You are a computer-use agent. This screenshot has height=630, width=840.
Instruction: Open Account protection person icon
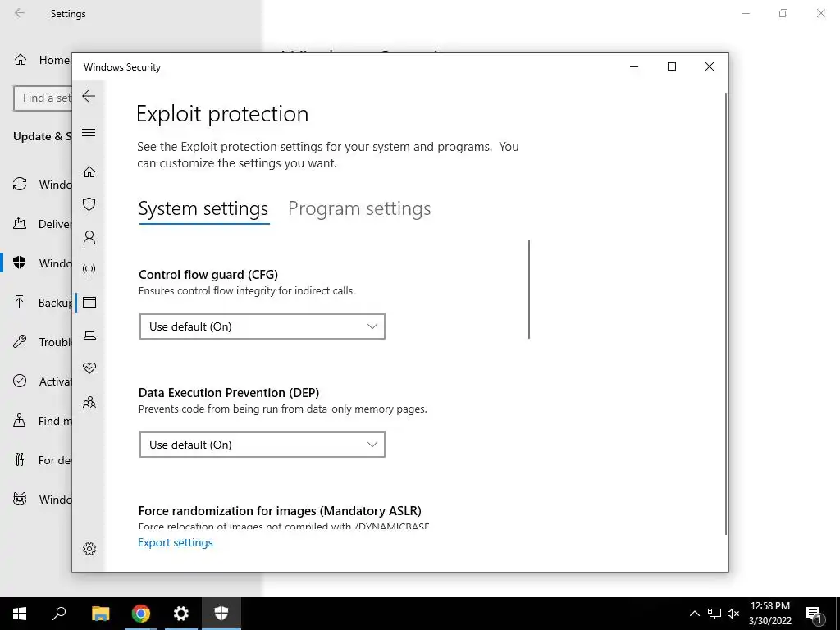point(89,237)
